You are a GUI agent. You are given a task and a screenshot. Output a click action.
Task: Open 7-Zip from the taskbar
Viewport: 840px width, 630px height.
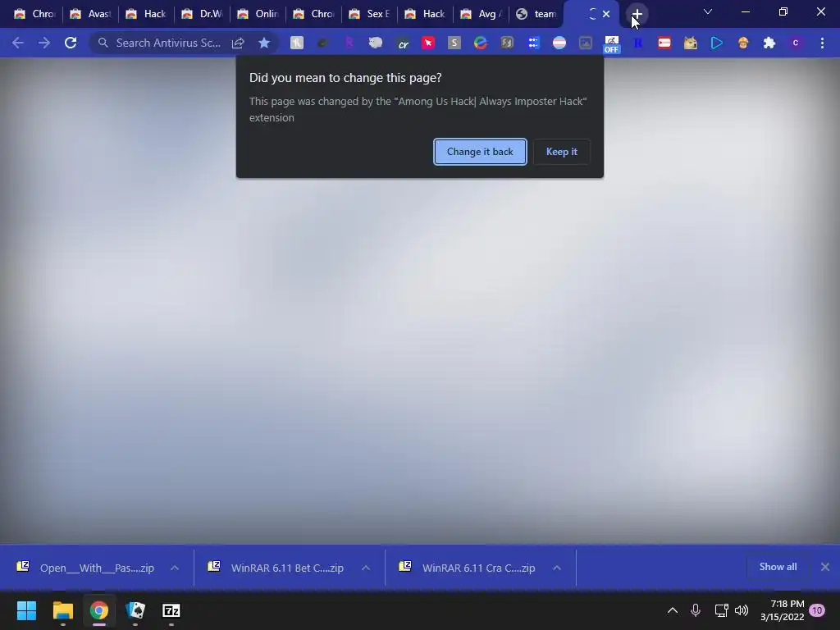click(x=171, y=610)
